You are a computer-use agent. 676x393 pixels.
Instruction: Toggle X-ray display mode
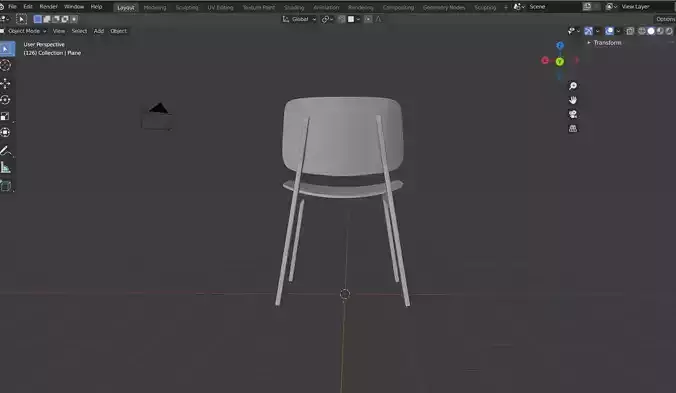point(630,31)
